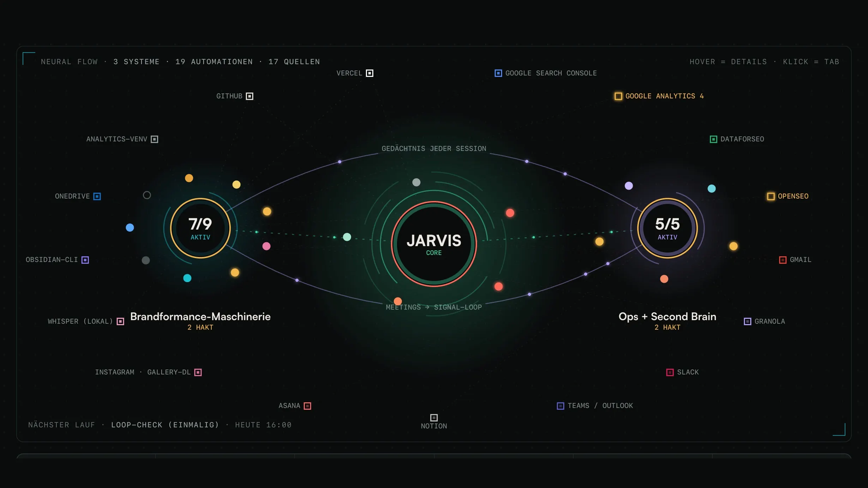Screen dimensions: 868x488
Task: Open the Notion node icon
Action: click(434, 418)
